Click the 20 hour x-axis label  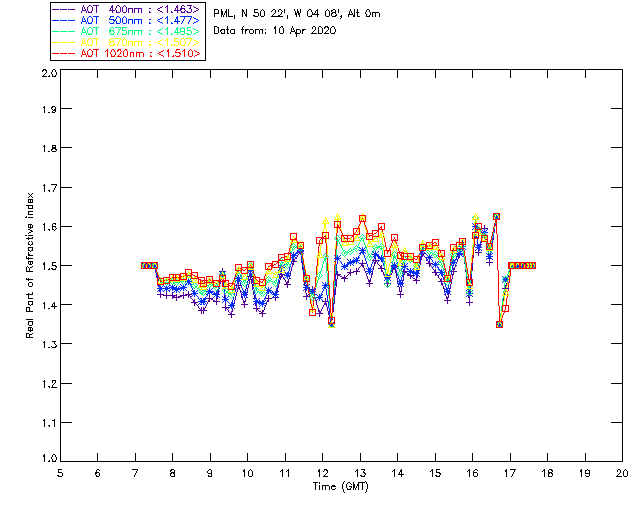tap(622, 473)
